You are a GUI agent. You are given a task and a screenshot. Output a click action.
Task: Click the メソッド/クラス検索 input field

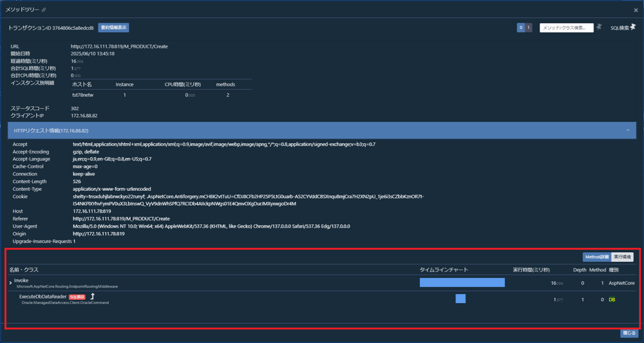tap(566, 28)
